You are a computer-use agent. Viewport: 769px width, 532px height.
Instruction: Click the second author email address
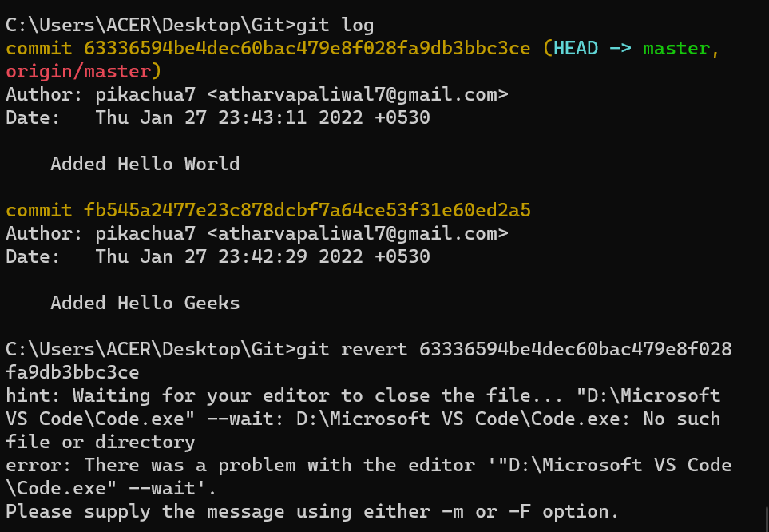pyautogui.click(x=358, y=233)
